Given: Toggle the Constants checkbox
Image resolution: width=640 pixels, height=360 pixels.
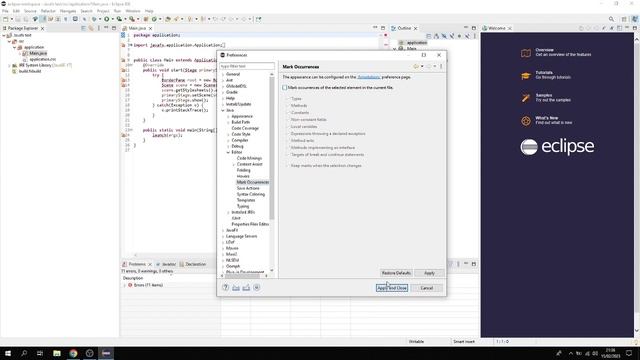Looking at the screenshot, I should [287, 112].
